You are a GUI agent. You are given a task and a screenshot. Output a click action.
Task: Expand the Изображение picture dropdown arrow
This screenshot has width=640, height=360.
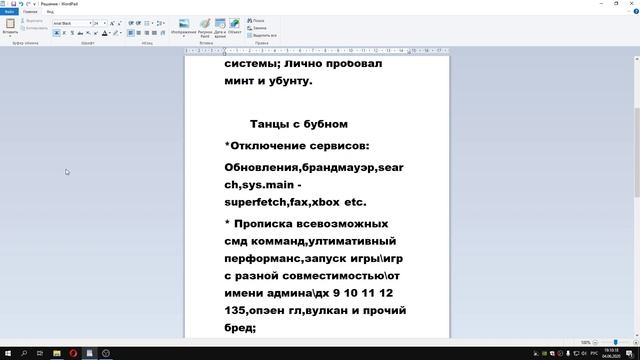[184, 37]
